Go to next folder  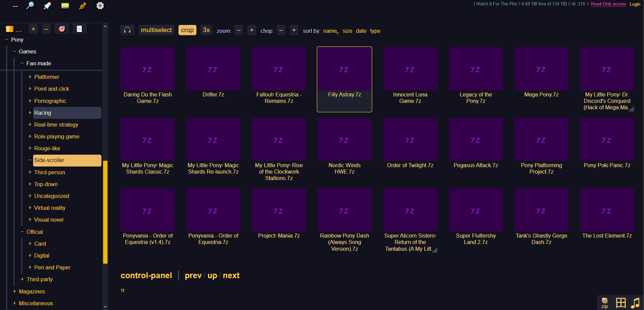231,275
